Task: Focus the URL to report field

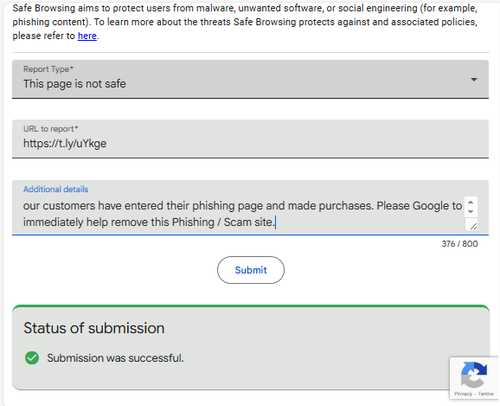Action: 250,139
